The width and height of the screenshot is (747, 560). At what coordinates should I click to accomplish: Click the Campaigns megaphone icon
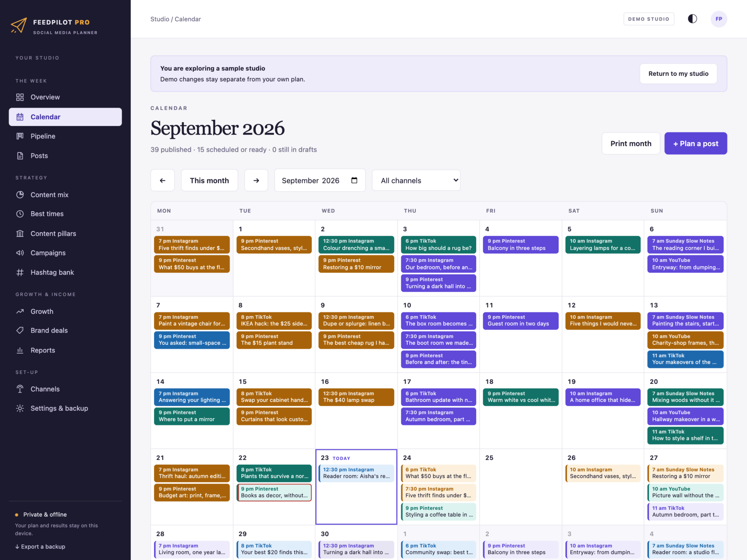pos(20,253)
